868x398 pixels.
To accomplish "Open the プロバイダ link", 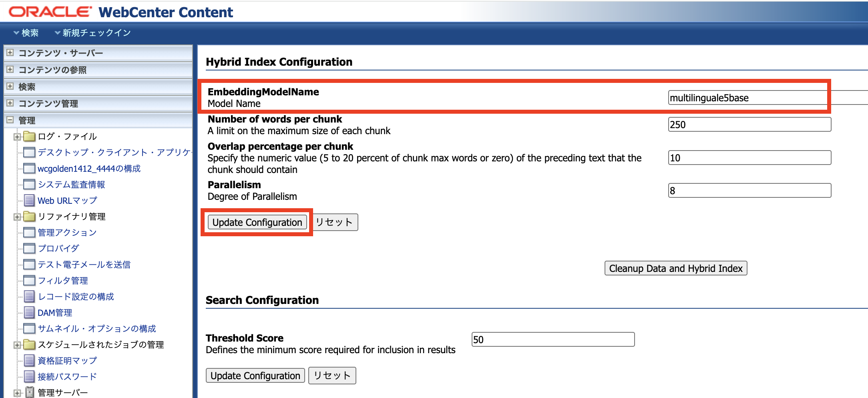I will [x=58, y=249].
